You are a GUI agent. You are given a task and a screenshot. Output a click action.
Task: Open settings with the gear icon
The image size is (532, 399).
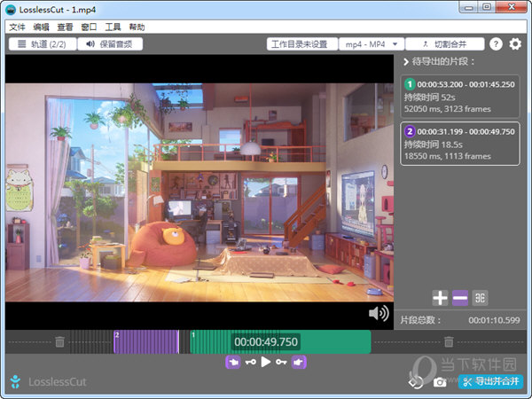tap(515, 44)
